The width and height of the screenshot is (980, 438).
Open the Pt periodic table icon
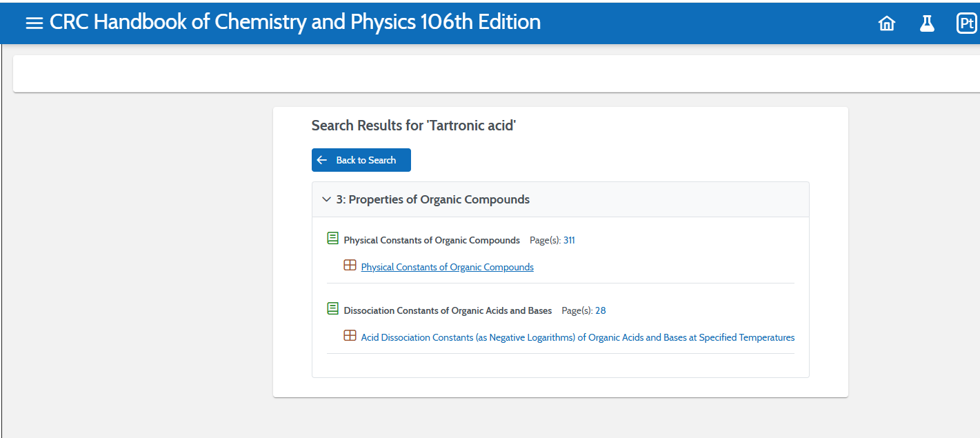click(x=966, y=23)
